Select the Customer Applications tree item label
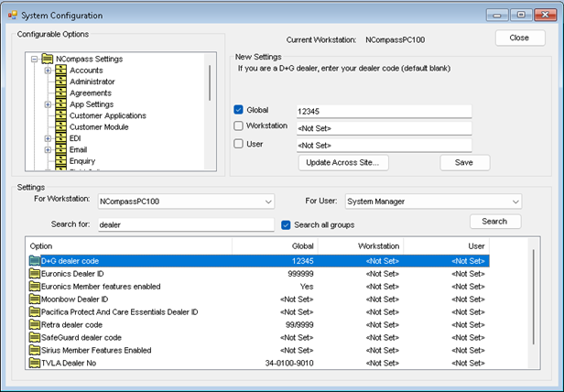The height and width of the screenshot is (392, 564). tap(108, 116)
